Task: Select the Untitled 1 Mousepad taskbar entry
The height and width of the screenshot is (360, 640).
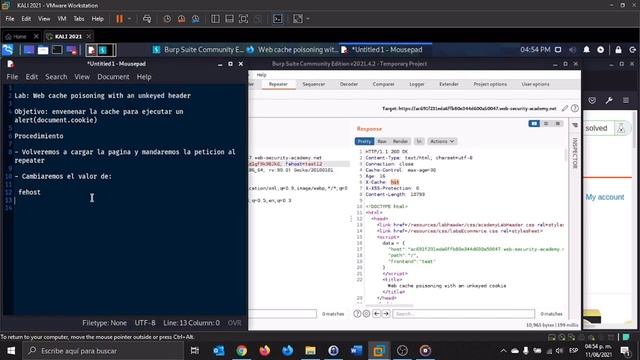Action: point(385,50)
